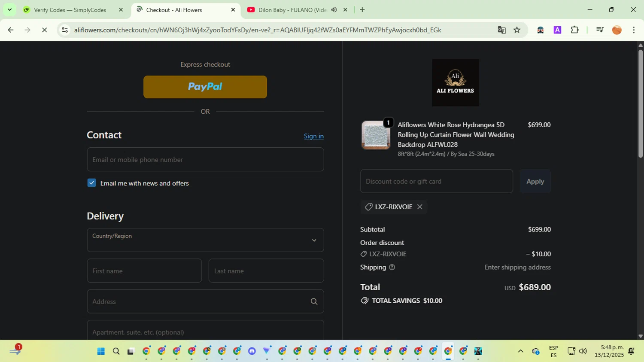Click the address bar URL
The height and width of the screenshot is (362, 644).
click(x=258, y=30)
